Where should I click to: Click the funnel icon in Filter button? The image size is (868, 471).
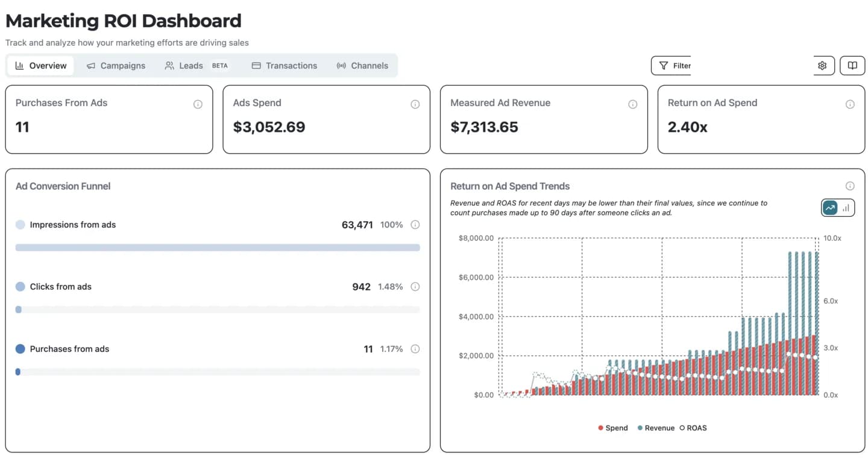pos(663,66)
